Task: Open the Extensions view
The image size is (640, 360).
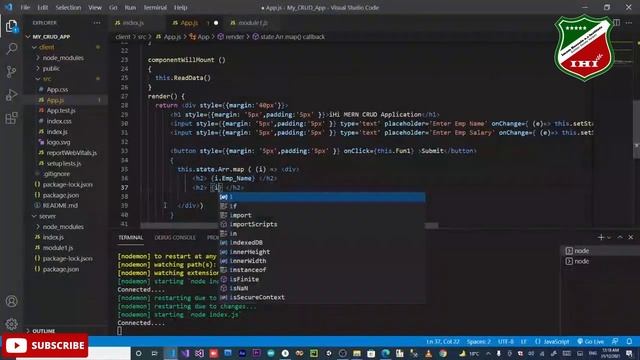Action: pos(11,118)
